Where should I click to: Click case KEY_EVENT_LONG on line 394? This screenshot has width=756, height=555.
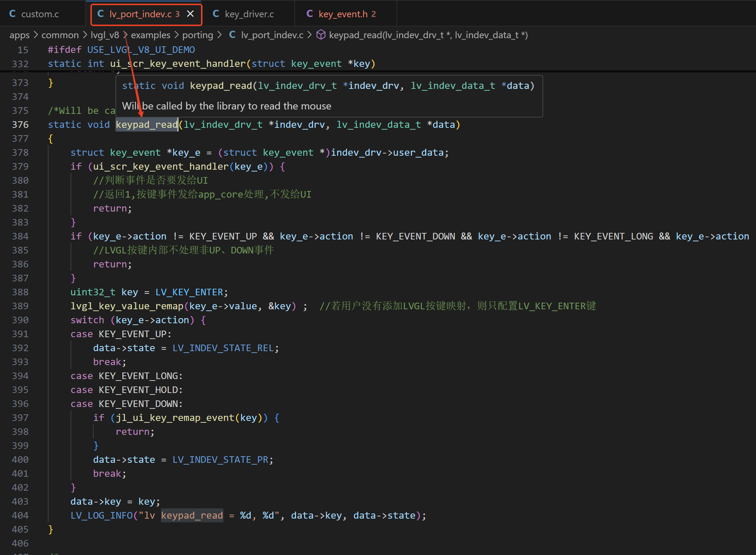click(x=126, y=376)
